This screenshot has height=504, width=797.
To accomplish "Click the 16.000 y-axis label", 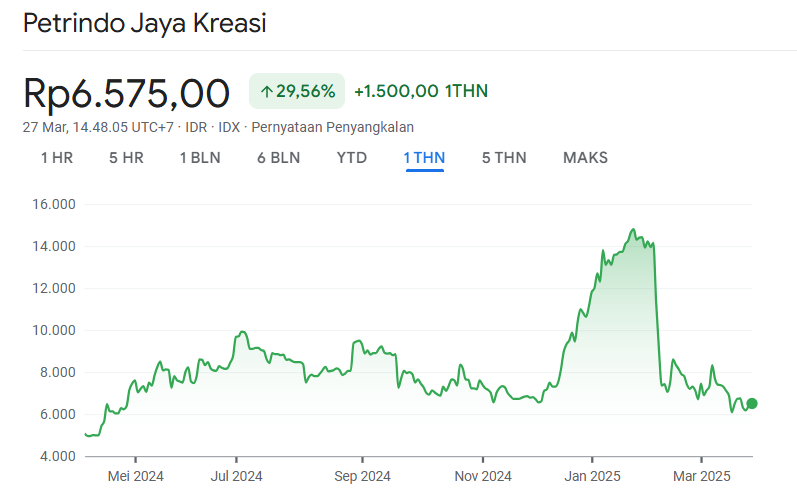I will pos(56,204).
